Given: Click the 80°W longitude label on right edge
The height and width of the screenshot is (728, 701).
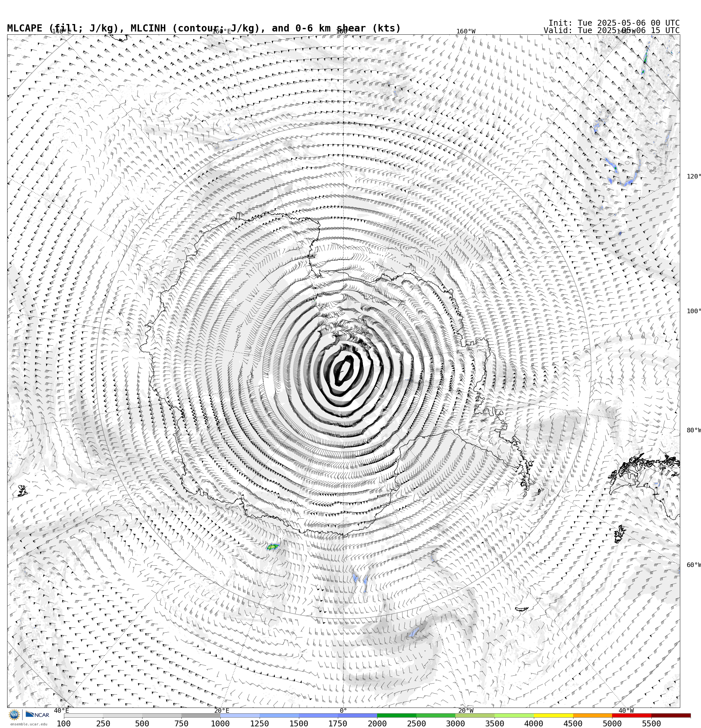Looking at the screenshot, I should (694, 430).
